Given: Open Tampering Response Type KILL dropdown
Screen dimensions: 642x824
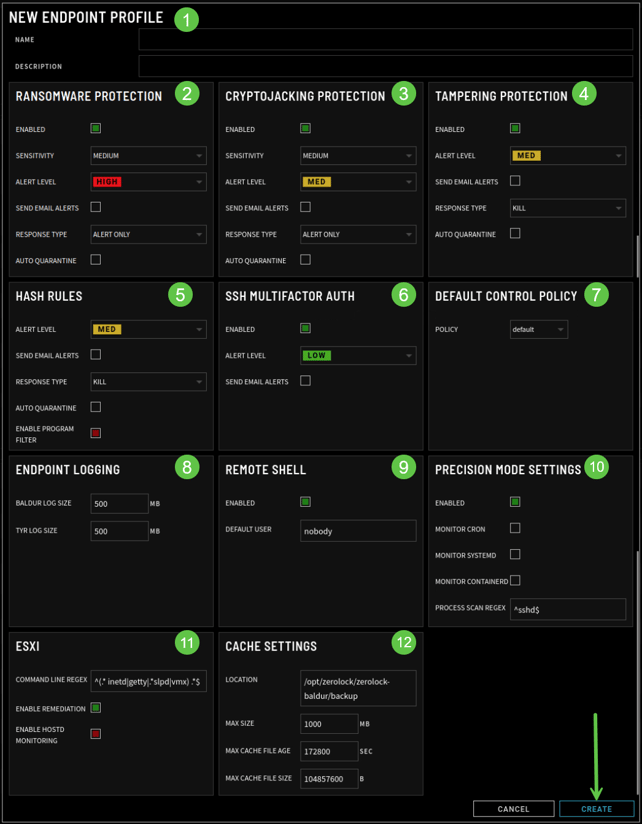Looking at the screenshot, I should coord(567,208).
